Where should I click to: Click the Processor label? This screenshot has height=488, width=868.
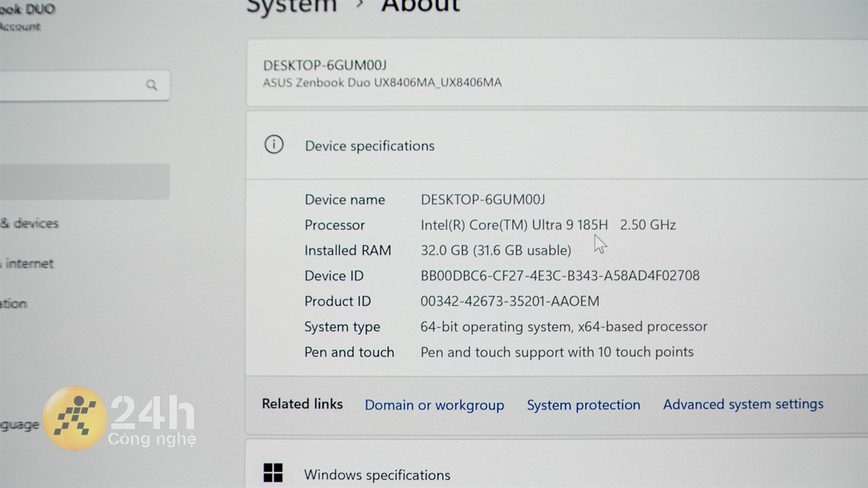[x=334, y=224]
